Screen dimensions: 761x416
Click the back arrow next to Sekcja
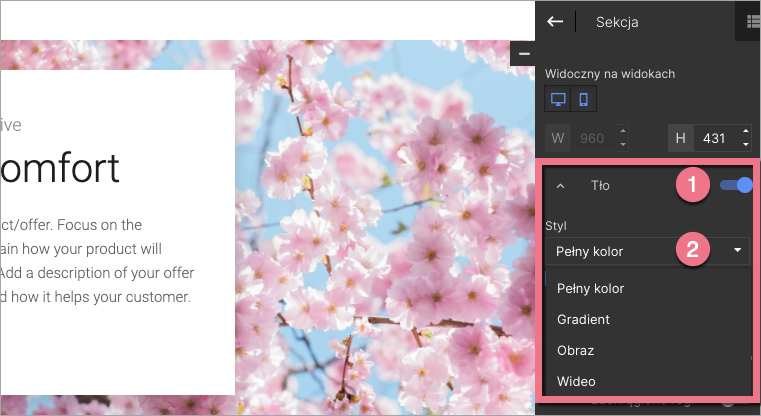[555, 21]
